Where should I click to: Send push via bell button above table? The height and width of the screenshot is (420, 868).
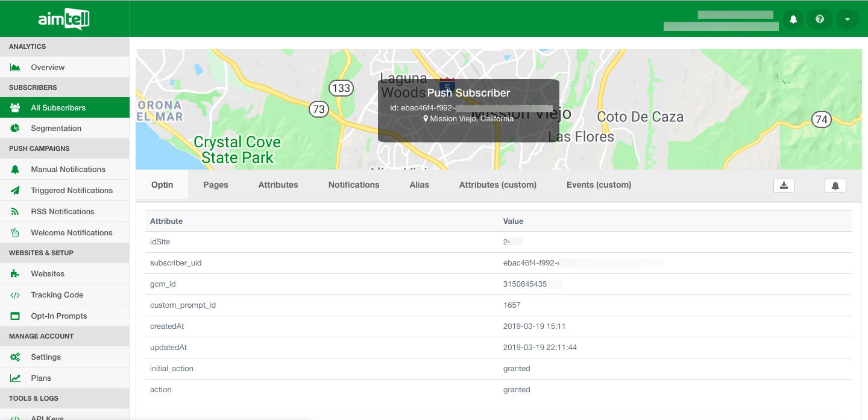[x=835, y=185]
